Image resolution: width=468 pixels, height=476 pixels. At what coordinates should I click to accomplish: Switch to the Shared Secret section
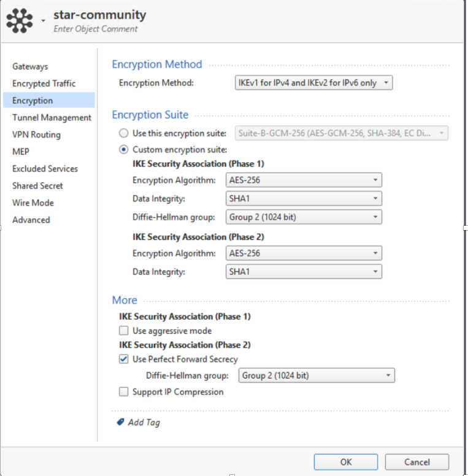37,186
